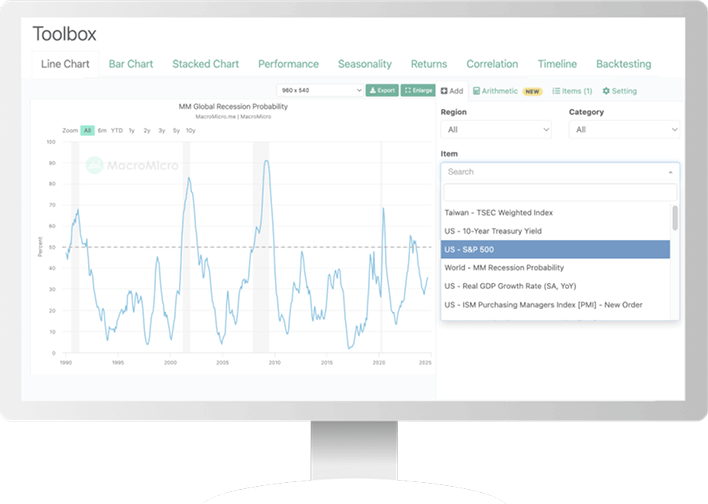Switch to the Performance tab
Screen dimensions: 708x504
[289, 64]
